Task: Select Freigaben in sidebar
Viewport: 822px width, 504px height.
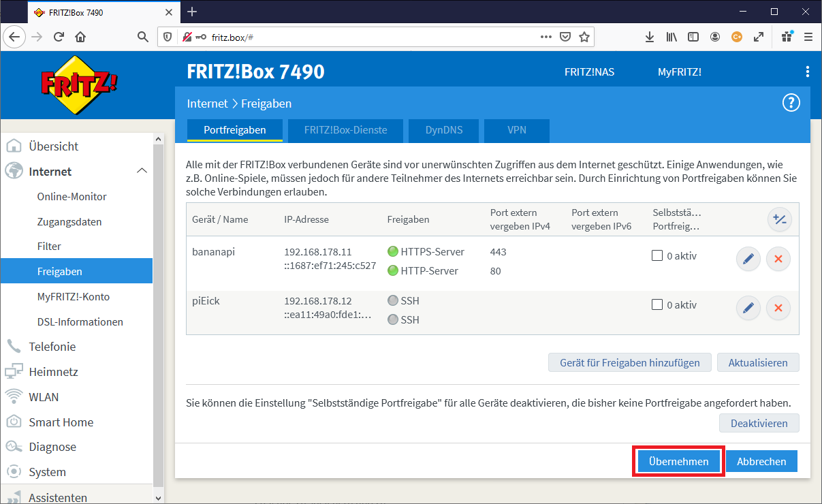Action: [76, 271]
